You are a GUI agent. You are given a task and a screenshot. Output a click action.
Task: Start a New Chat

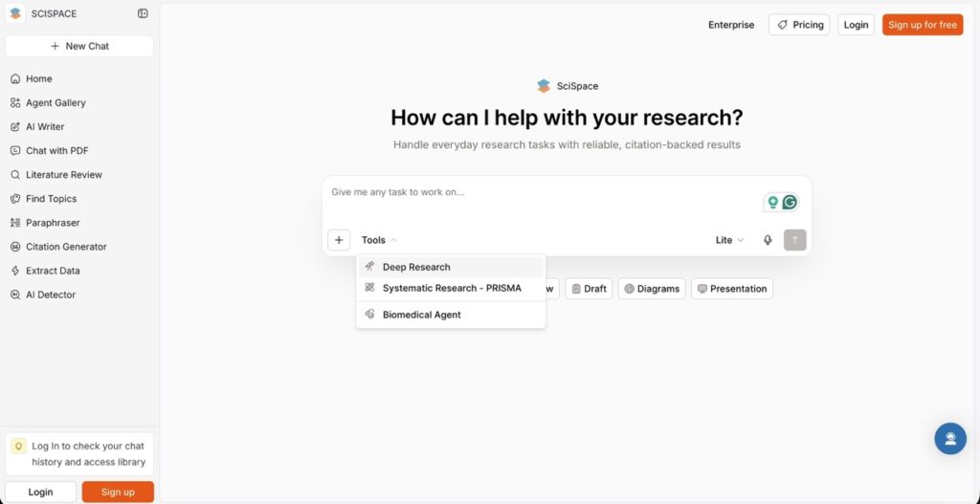[x=79, y=46]
